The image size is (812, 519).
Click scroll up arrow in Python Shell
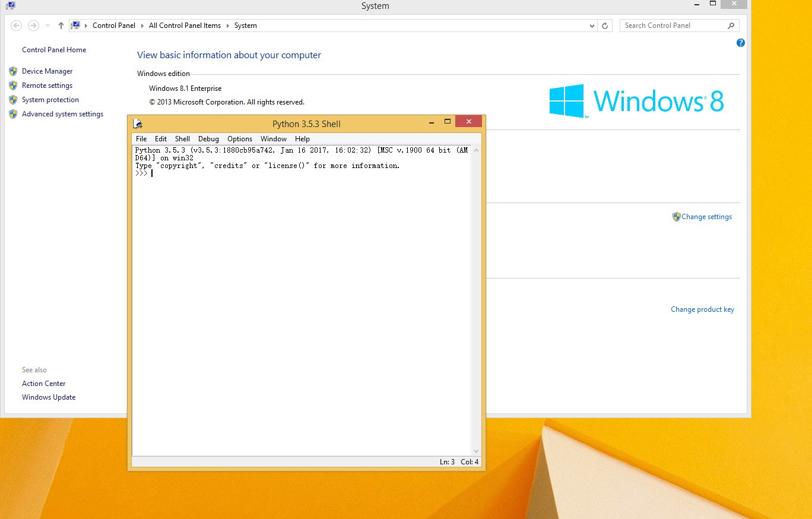tap(476, 151)
